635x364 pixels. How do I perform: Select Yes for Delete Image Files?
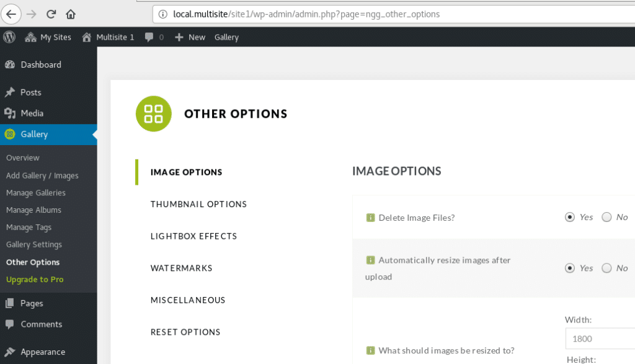click(x=570, y=217)
